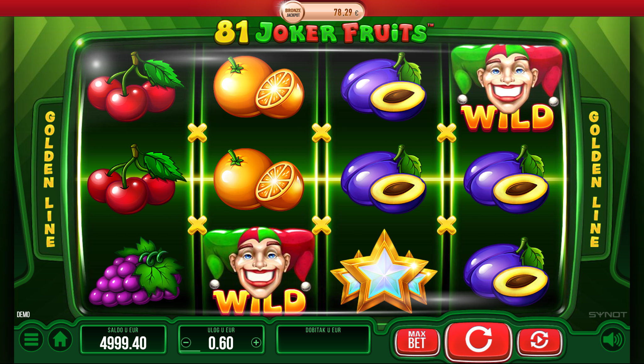This screenshot has width=644, height=364.
Task: Mute the game sound speaker icon
Action: coord(612,340)
